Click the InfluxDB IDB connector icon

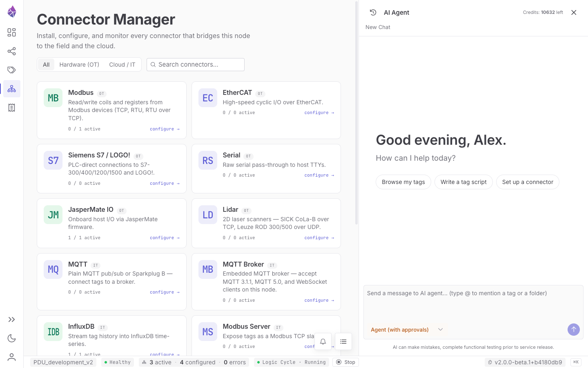53,332
